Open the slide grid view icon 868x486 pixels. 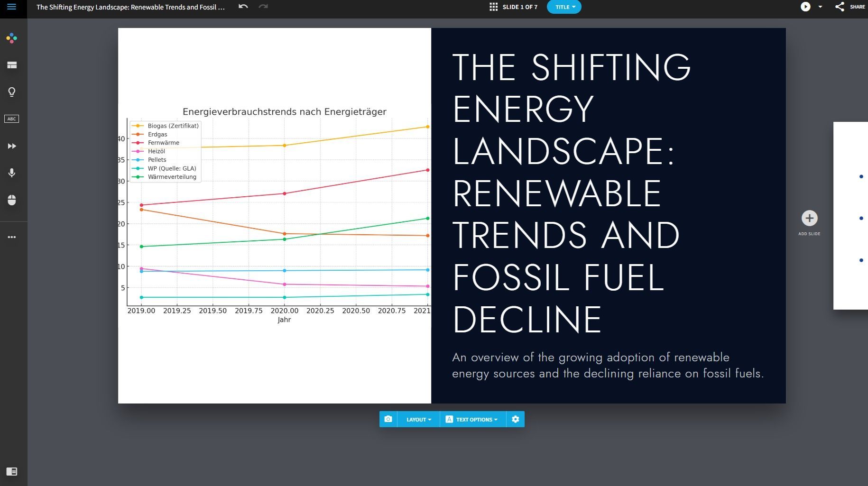[x=494, y=7]
